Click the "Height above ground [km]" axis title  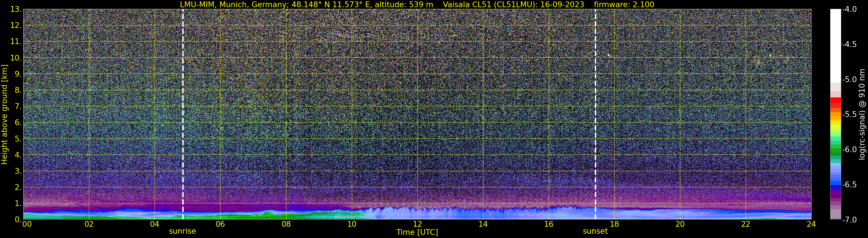click(x=4, y=114)
